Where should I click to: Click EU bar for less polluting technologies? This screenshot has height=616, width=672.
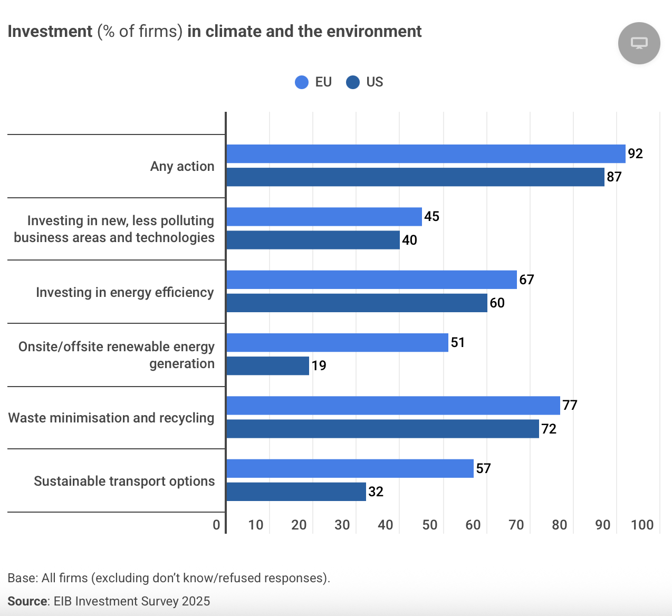point(324,217)
